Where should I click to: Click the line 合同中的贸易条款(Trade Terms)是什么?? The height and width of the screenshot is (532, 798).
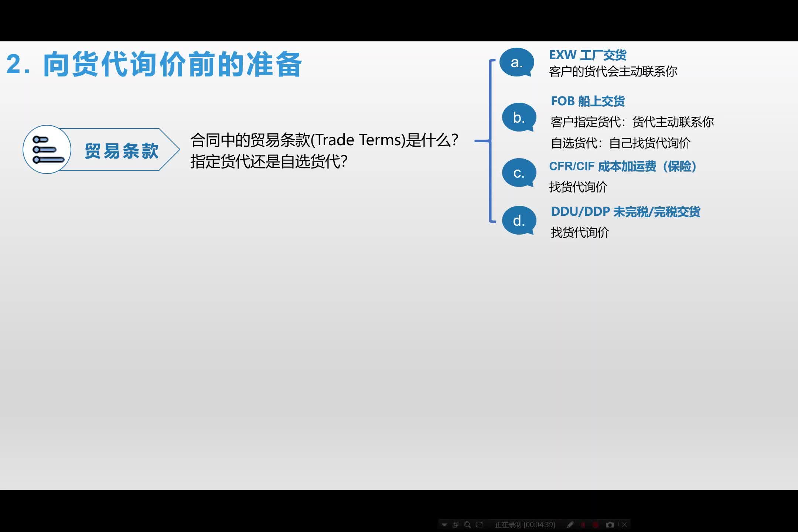coord(324,140)
